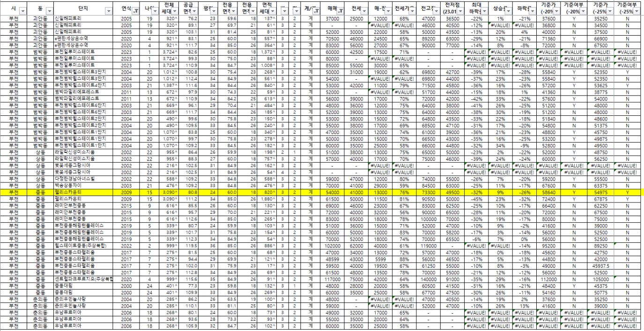This screenshot has height=331, width=644.
Task: Select the 전고점 cell showing 140000
Action: pos(429,278)
